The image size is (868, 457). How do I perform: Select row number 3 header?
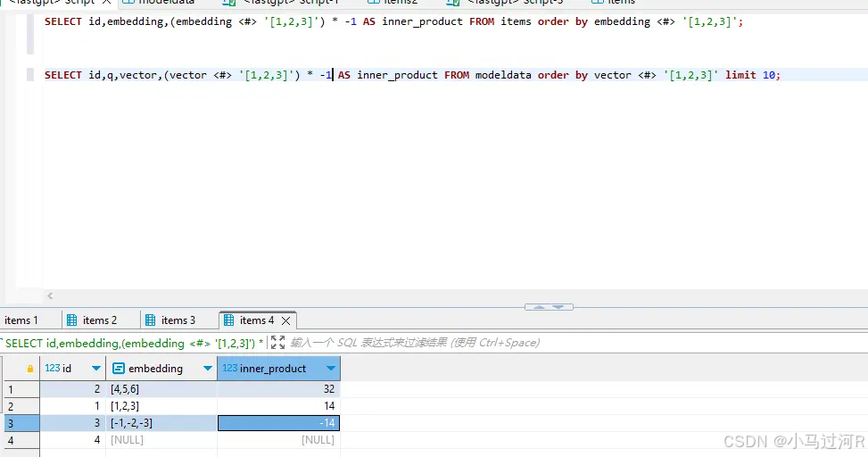(x=21, y=423)
